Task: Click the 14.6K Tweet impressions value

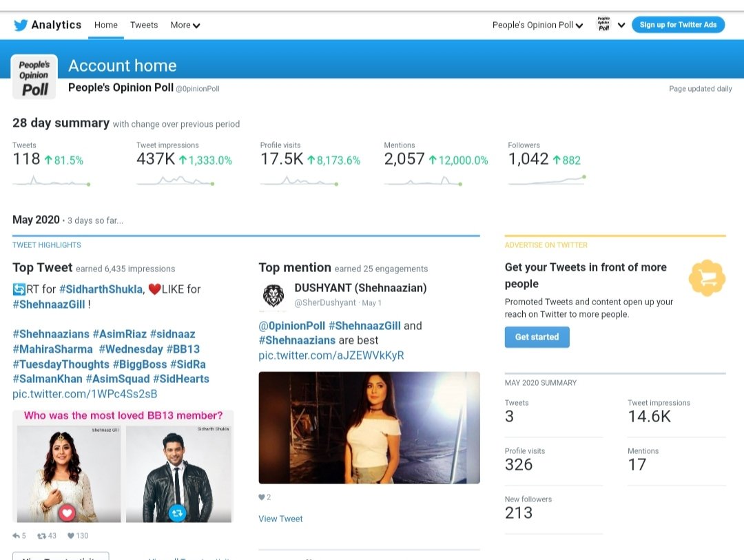Action: tap(649, 416)
